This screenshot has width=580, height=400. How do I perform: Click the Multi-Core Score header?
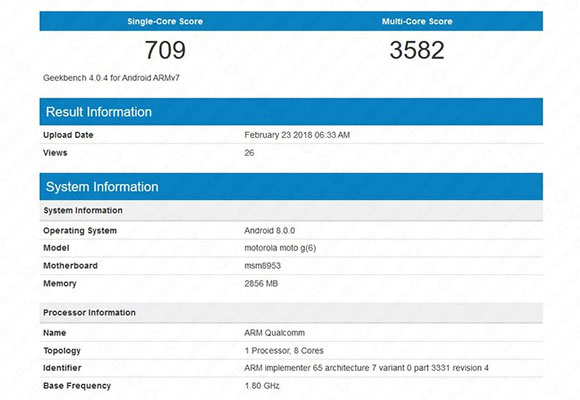(417, 21)
